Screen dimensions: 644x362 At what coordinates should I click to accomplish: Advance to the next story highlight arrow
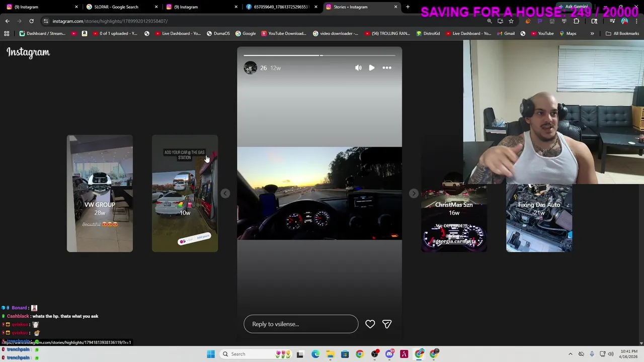click(414, 194)
